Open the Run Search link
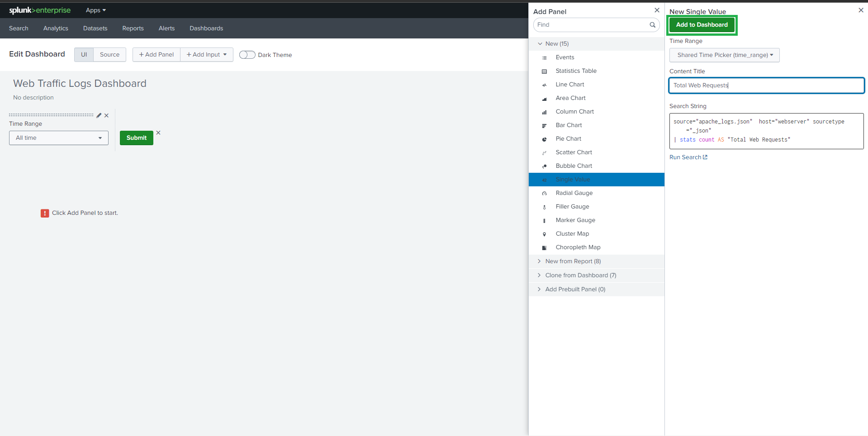868x436 pixels. click(x=688, y=157)
